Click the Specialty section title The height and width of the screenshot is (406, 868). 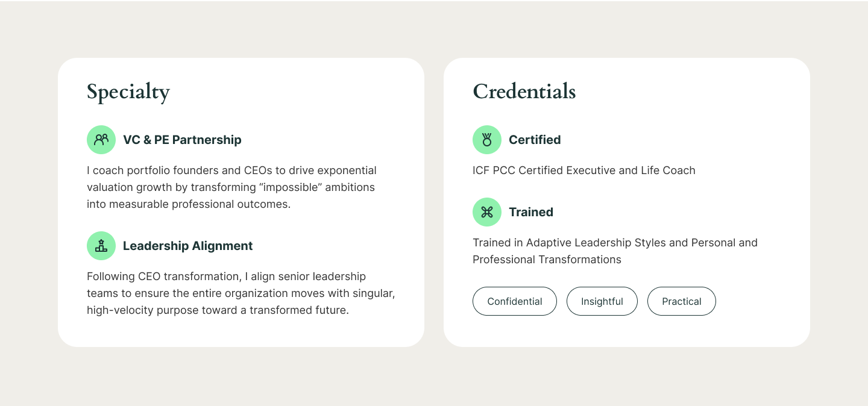pyautogui.click(x=128, y=92)
